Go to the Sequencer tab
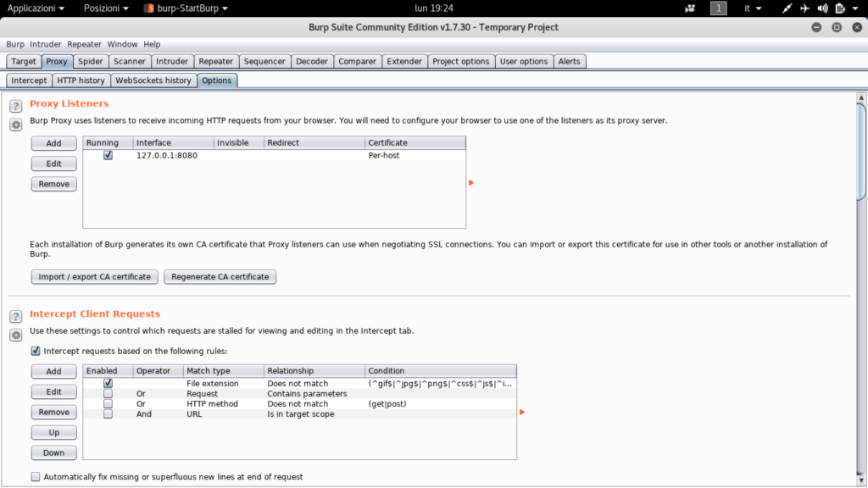This screenshot has height=488, width=868. click(x=264, y=61)
